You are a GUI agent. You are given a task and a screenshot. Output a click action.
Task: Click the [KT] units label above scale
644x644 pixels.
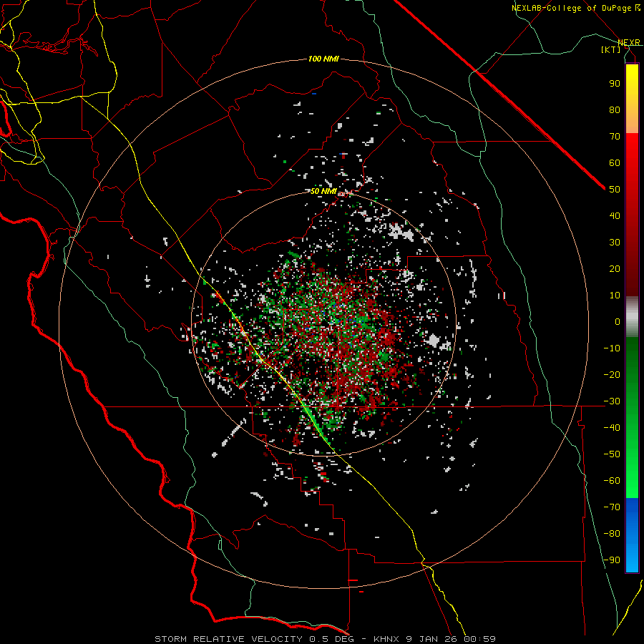(611, 49)
